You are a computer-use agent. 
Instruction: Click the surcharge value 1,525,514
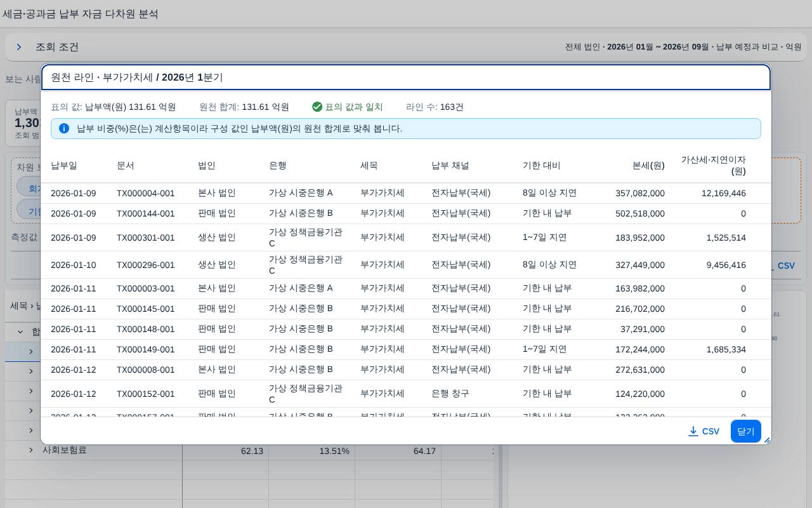(x=726, y=237)
